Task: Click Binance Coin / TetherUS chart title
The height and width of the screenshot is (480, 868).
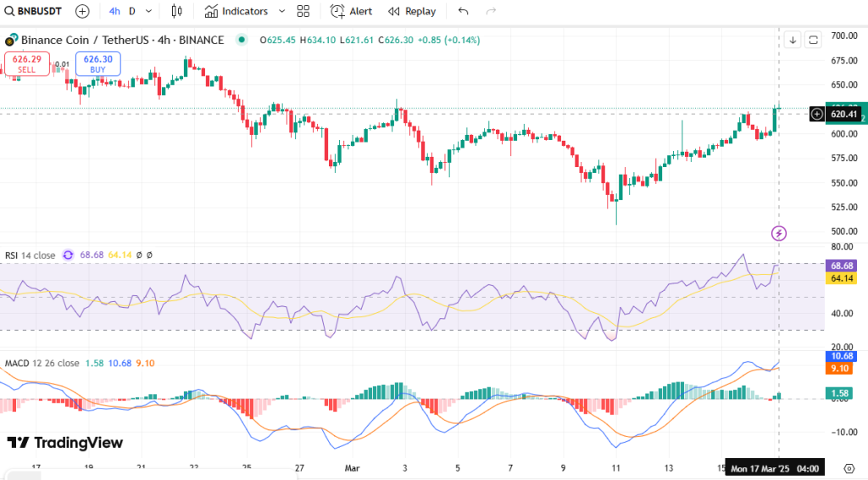Action: click(x=122, y=40)
